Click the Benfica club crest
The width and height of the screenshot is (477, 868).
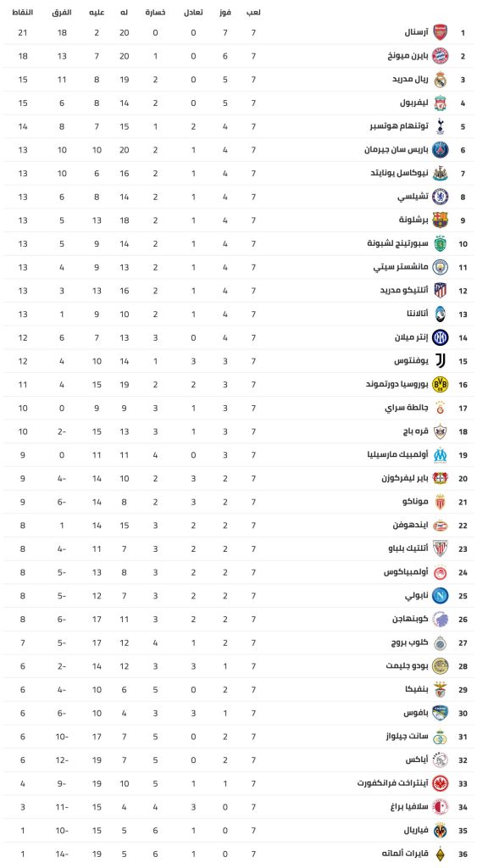440,690
